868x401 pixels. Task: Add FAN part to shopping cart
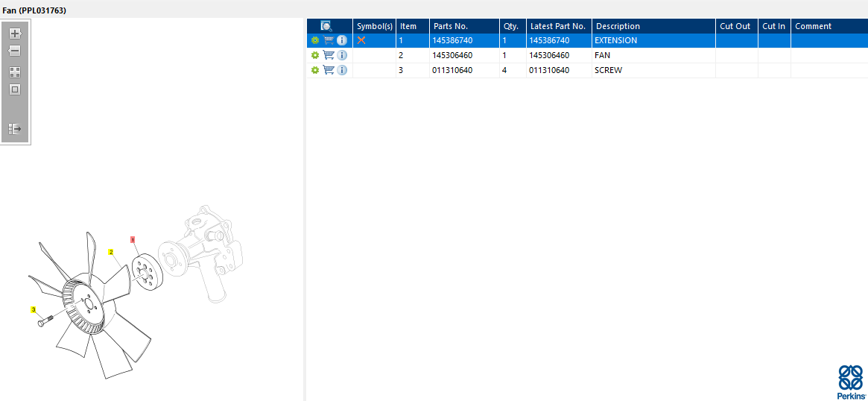(x=329, y=55)
